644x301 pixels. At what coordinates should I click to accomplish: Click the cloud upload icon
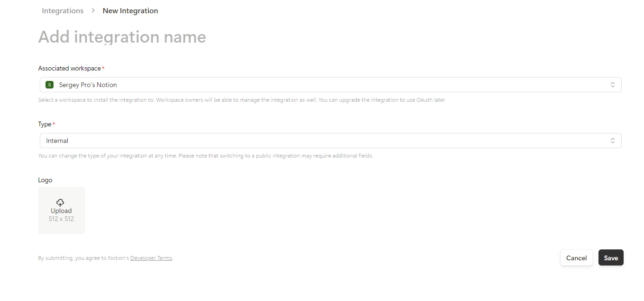point(60,203)
